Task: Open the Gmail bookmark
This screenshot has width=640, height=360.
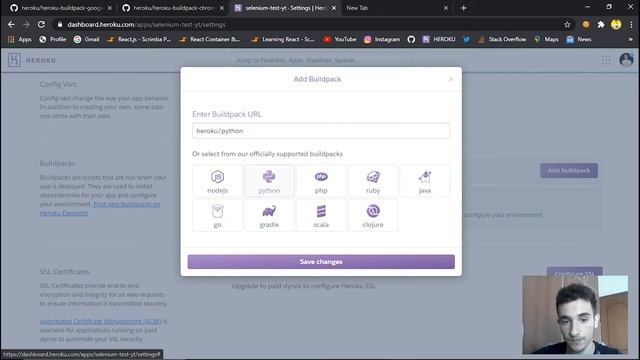Action: click(x=87, y=39)
